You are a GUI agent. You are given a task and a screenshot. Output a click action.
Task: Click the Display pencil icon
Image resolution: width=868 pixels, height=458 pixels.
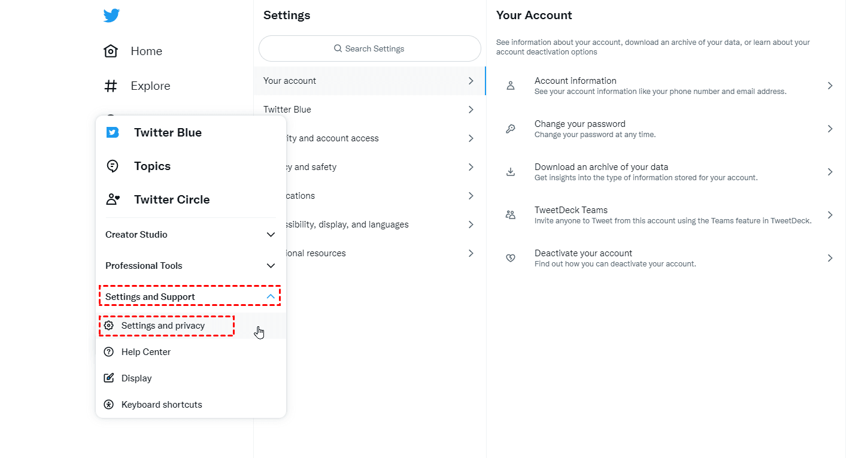pyautogui.click(x=109, y=378)
